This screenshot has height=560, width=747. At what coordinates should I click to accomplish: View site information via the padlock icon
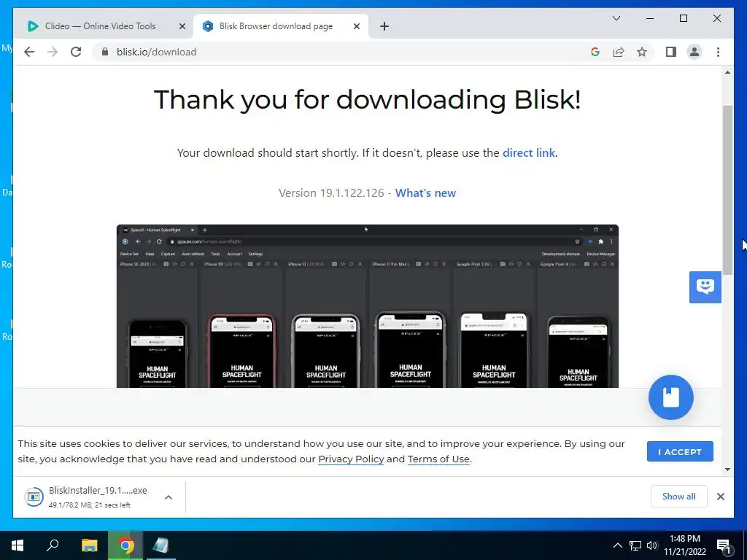pos(105,52)
